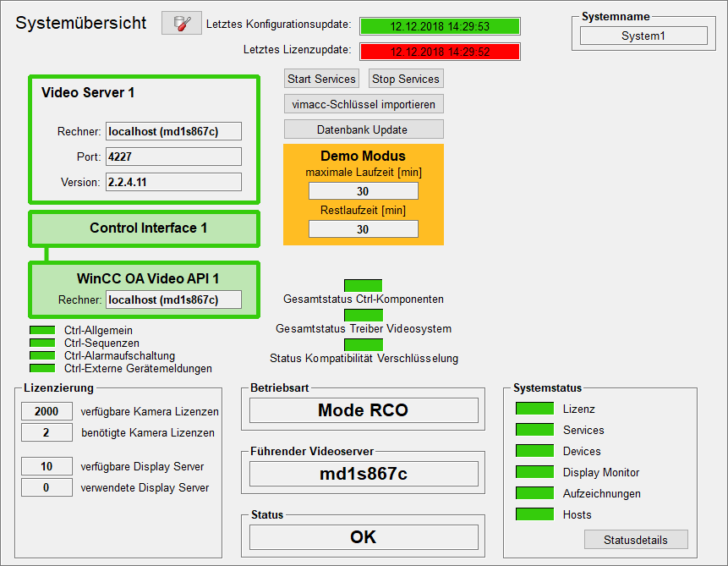728x566 pixels.
Task: Select the Mode RCO Betriebsart field
Action: click(x=363, y=411)
